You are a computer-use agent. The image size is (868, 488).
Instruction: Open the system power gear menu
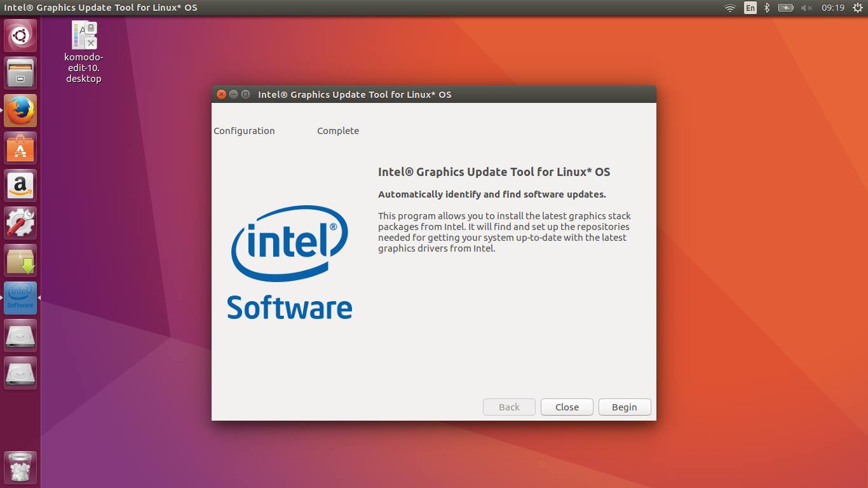pos(858,8)
